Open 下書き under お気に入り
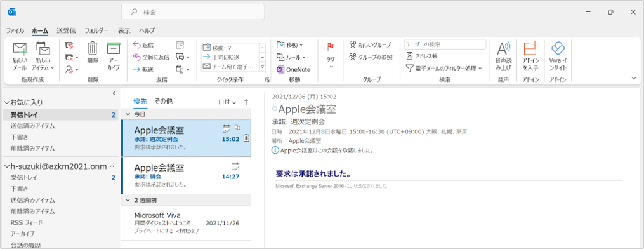Screen dimensions: 644x249 [x=60, y=137]
